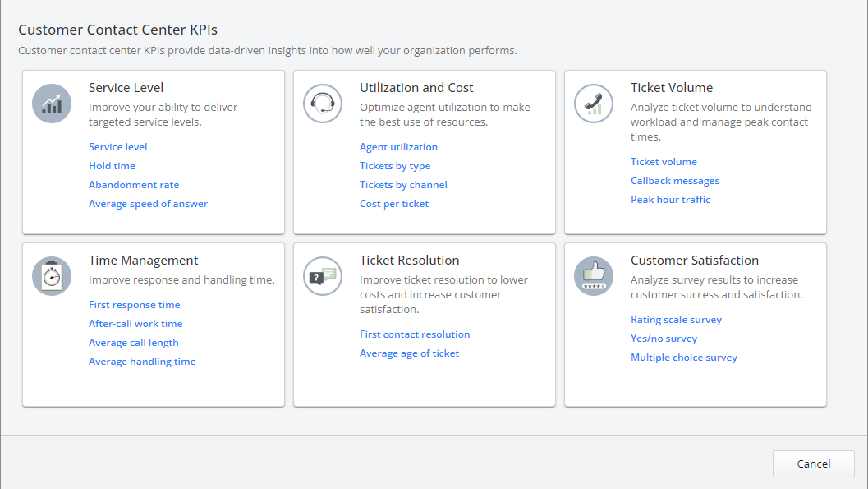Select Abandonment rate
The width and height of the screenshot is (868, 489).
[x=134, y=184]
